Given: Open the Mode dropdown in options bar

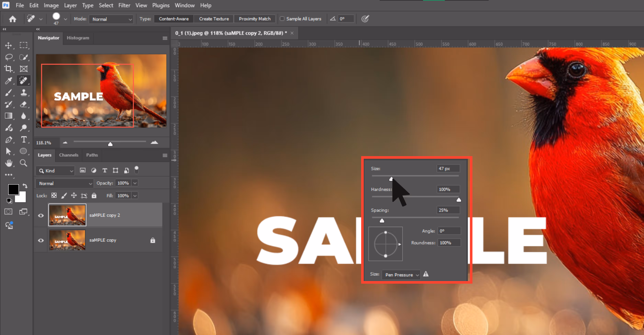Looking at the screenshot, I should (111, 19).
